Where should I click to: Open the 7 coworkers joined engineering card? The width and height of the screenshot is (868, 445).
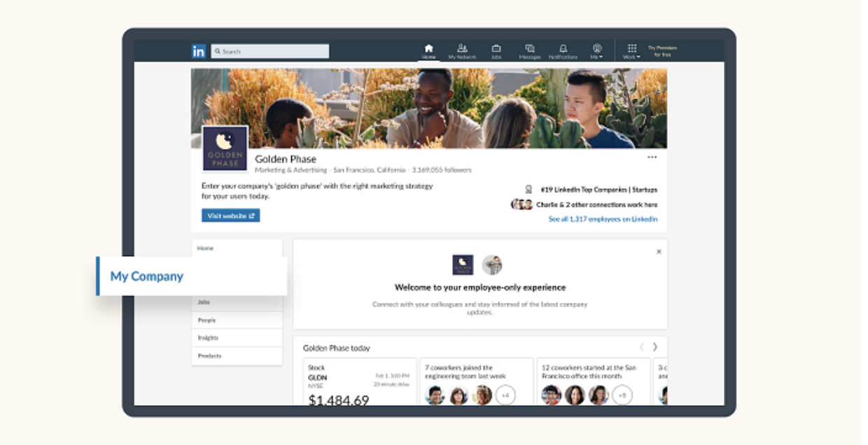(x=477, y=381)
